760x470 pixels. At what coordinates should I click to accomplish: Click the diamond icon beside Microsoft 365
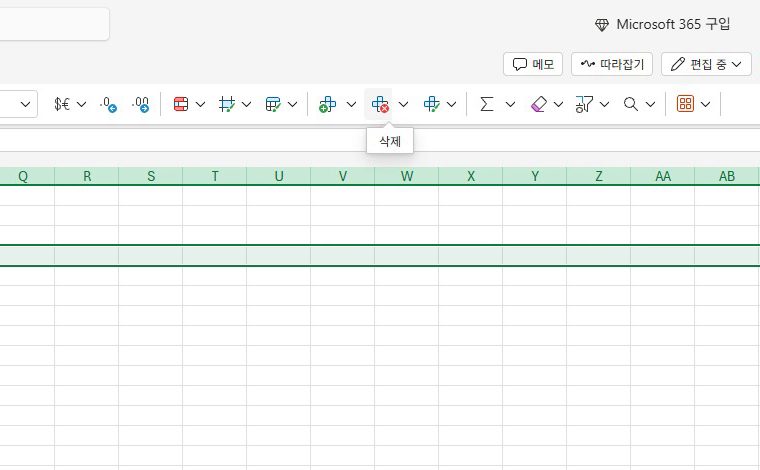[x=602, y=25]
